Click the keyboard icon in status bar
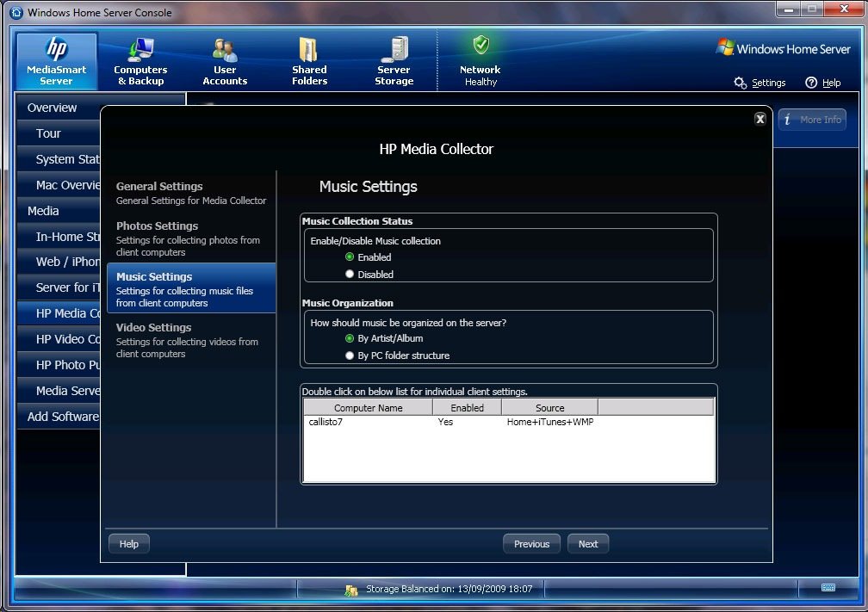The width and height of the screenshot is (868, 612). tap(828, 588)
